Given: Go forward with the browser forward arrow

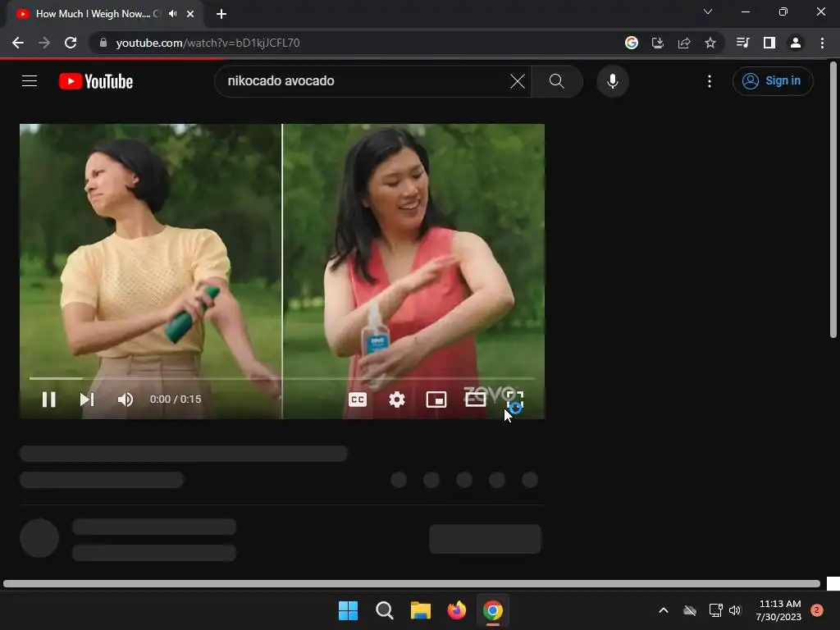Looking at the screenshot, I should 44,43.
